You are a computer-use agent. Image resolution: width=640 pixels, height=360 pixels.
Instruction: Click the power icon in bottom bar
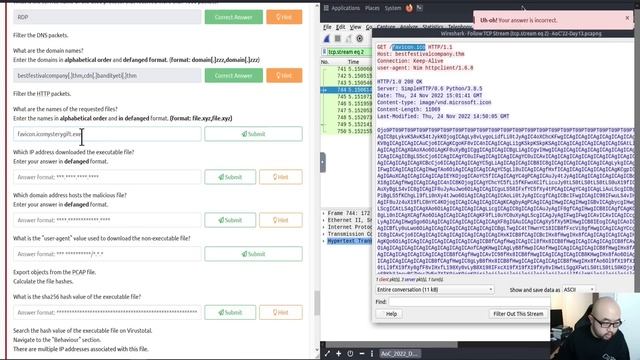(350, 353)
